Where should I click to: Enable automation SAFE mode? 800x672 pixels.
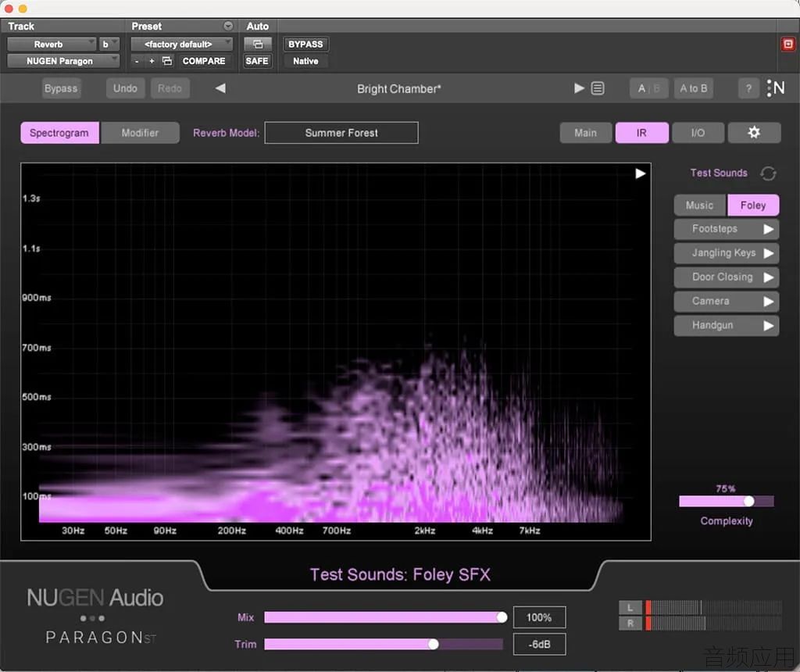pos(256,61)
